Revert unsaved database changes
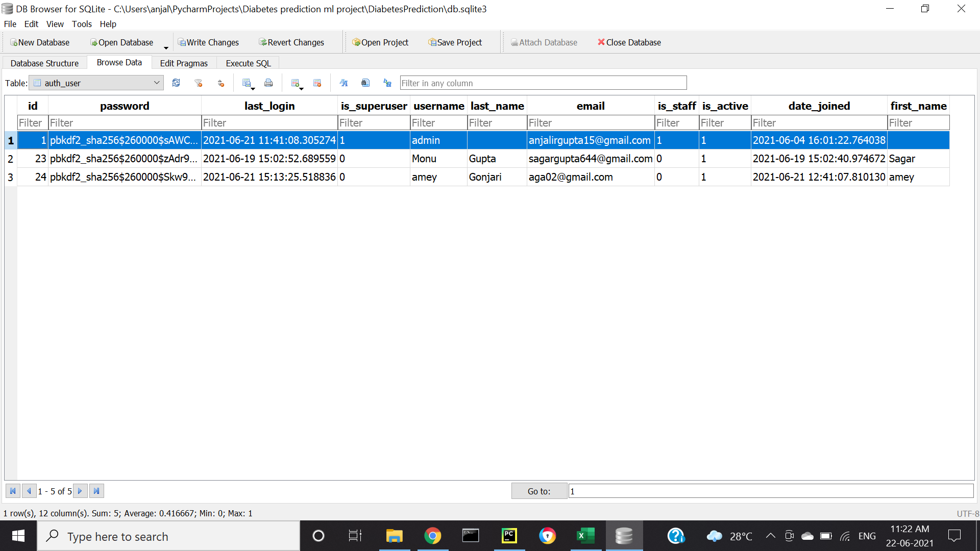Viewport: 980px width, 551px height. [291, 42]
